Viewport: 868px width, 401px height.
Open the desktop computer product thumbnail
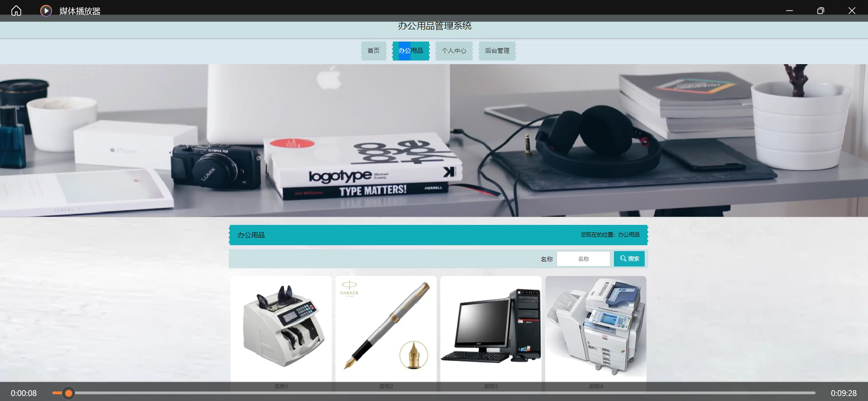tap(491, 329)
